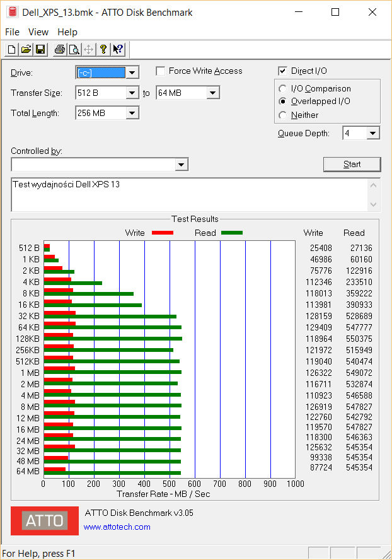Click the 32 KB row label
Viewport: 392px width, 560px height.
pos(29,316)
